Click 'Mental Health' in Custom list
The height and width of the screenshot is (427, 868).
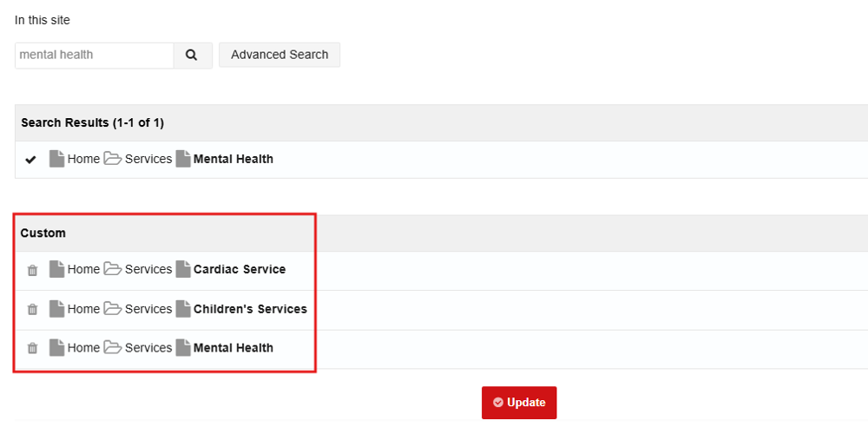tap(233, 348)
